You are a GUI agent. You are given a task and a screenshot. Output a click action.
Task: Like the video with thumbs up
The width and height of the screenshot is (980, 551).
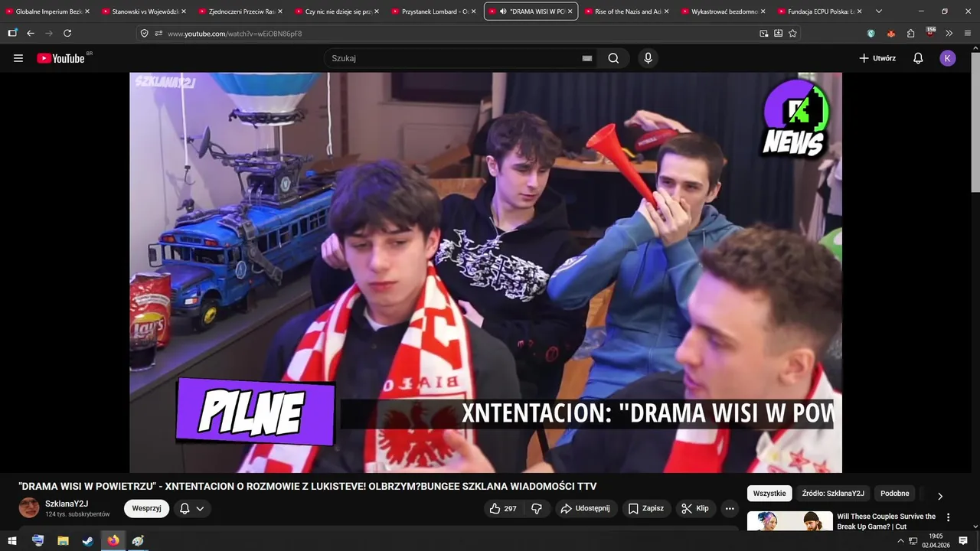coord(503,508)
